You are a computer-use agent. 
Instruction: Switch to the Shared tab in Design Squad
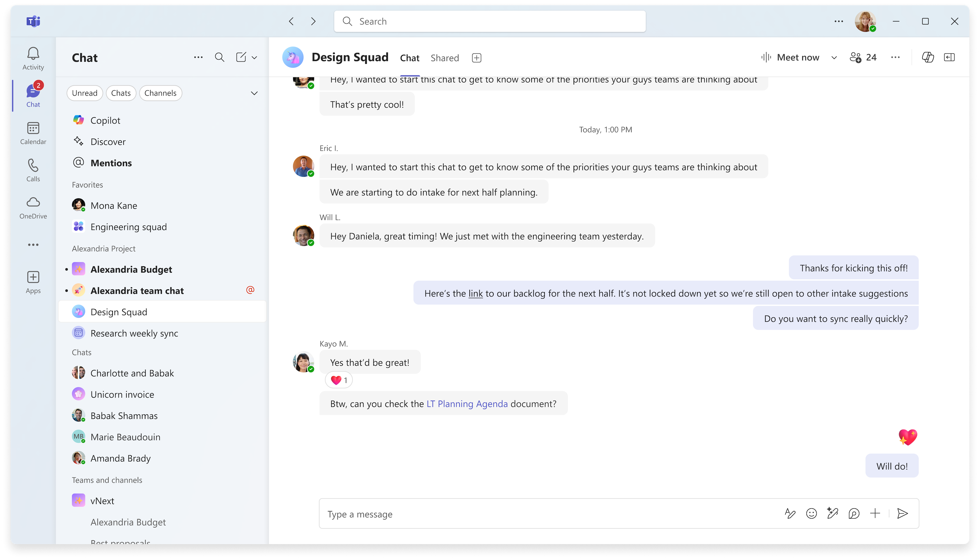[445, 58]
